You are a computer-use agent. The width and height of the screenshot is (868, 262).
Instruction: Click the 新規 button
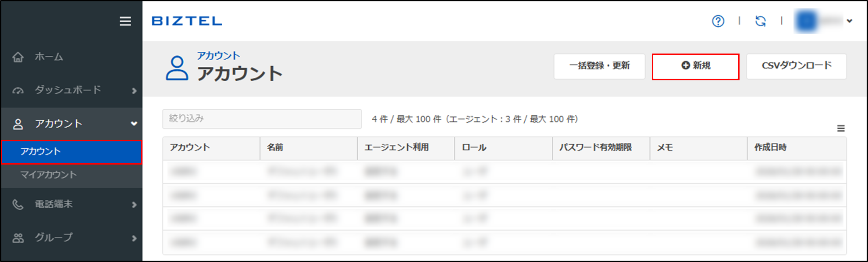pos(696,66)
